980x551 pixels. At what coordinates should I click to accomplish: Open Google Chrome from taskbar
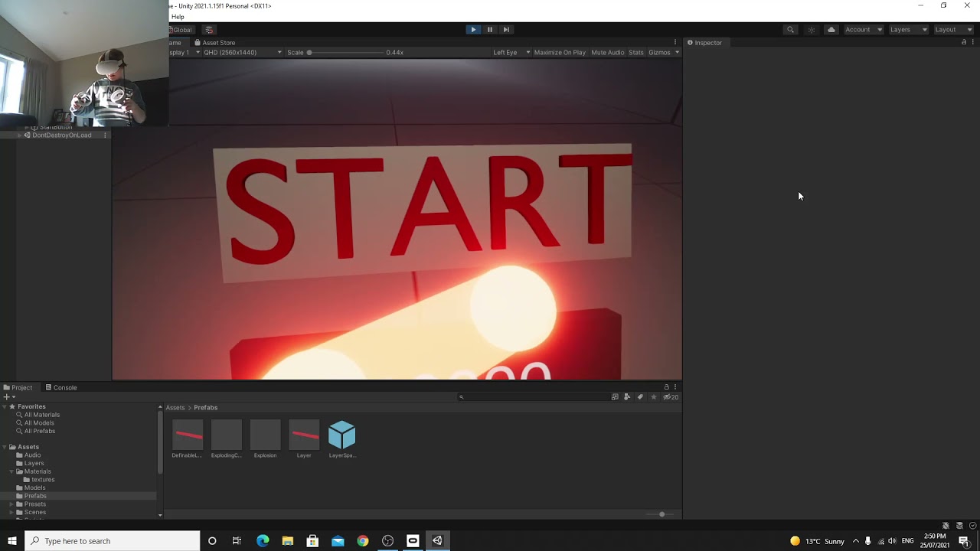(x=363, y=541)
